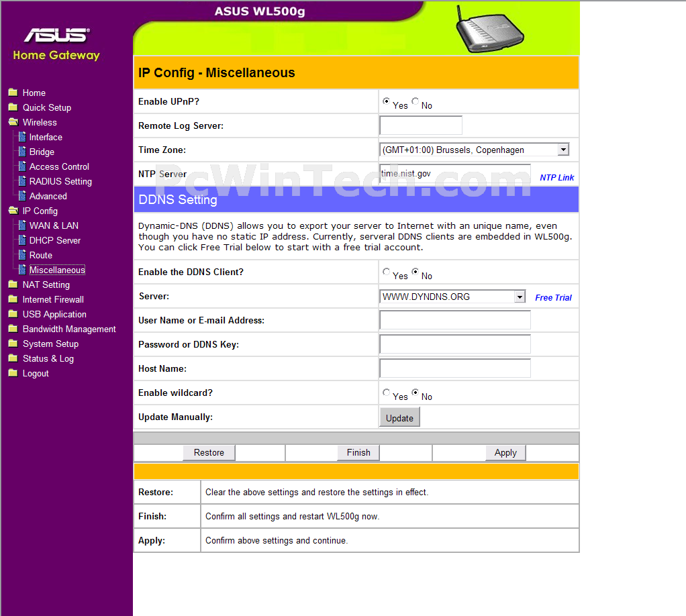
Task: Click the Logout folder icon
Action: 13,373
